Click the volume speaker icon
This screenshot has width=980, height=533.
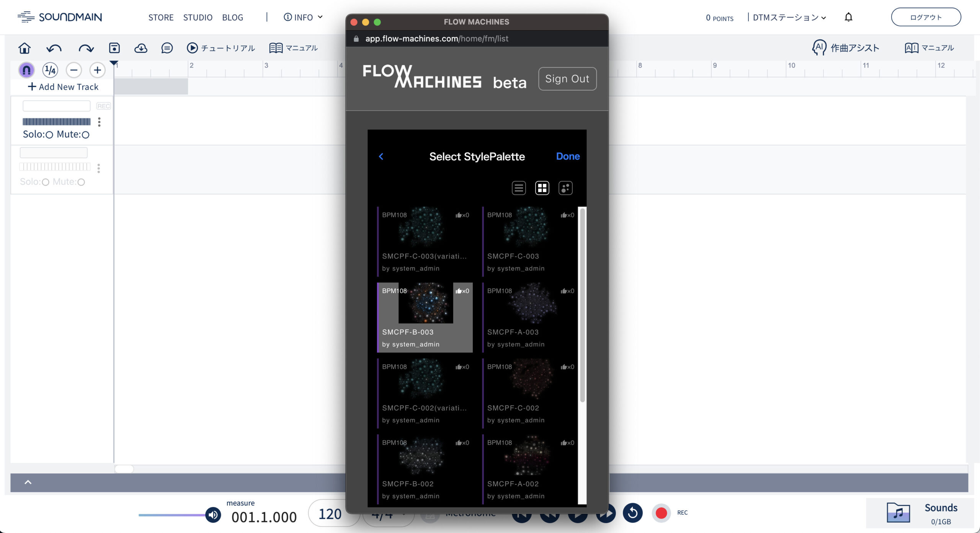pyautogui.click(x=213, y=515)
